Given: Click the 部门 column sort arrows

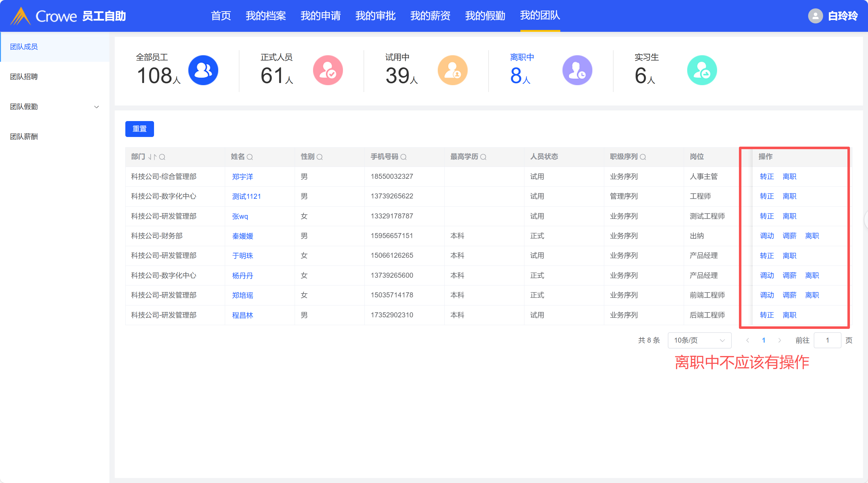Looking at the screenshot, I should click(x=152, y=157).
